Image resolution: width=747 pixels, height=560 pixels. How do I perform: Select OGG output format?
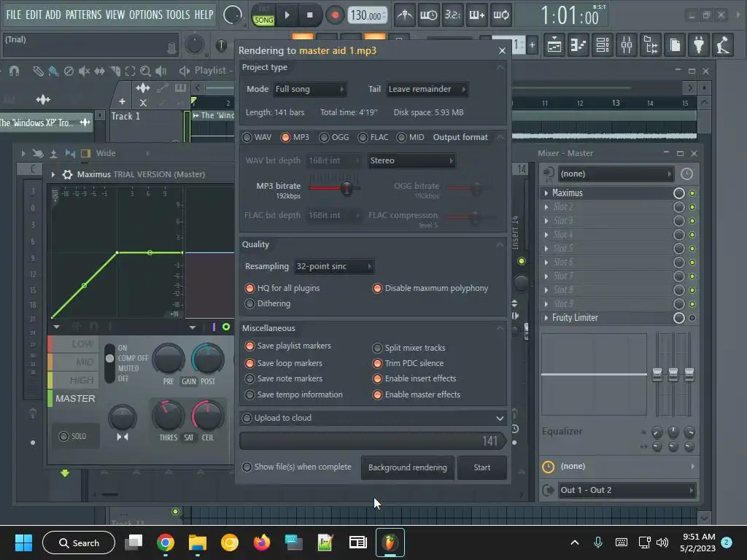334,137
